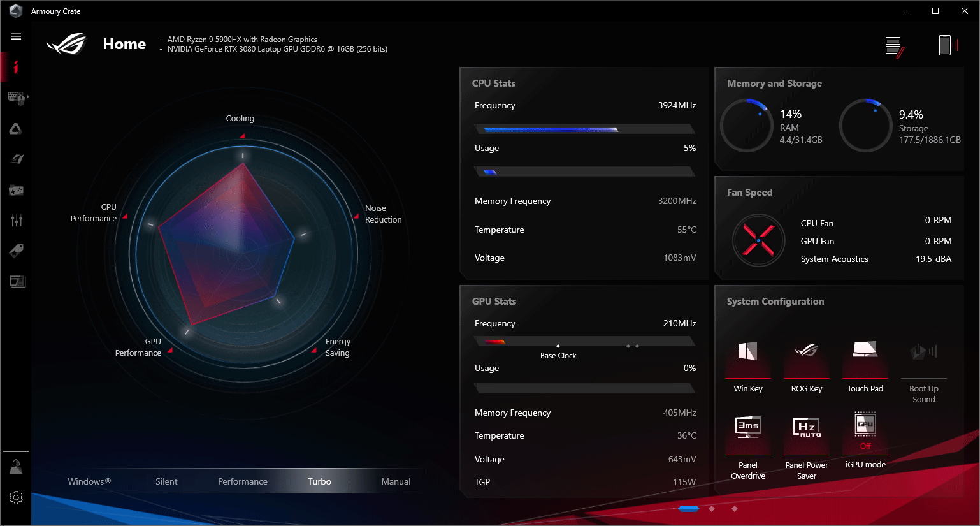This screenshot has width=980, height=526.
Task: Open the News icon in sidebar
Action: pyautogui.click(x=17, y=281)
